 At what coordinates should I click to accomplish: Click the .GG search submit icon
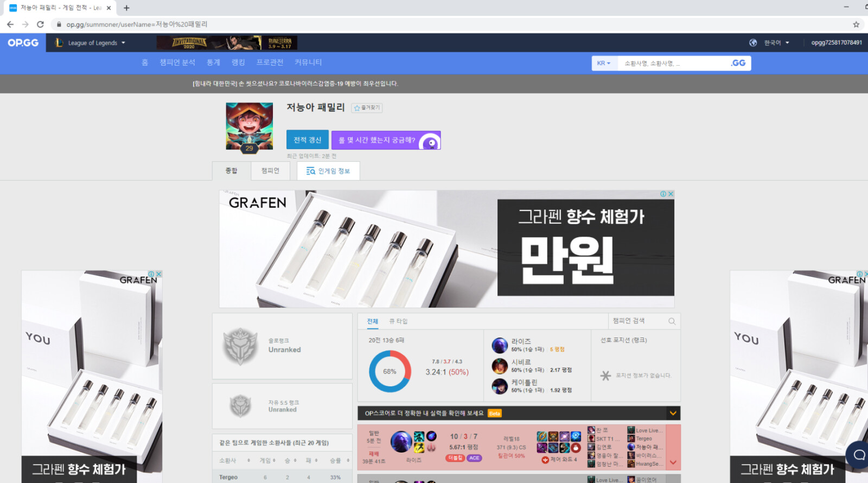coord(738,63)
